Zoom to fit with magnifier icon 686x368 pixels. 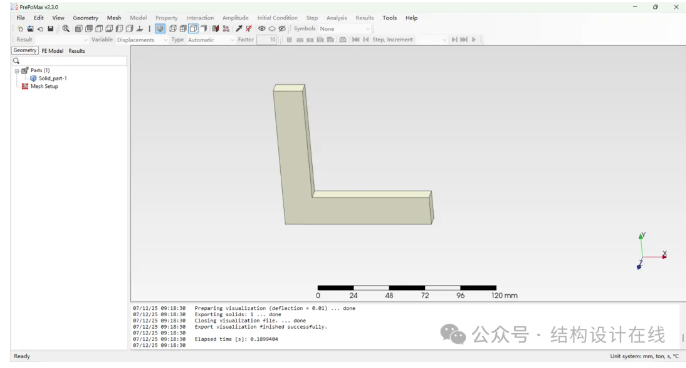coord(66,29)
